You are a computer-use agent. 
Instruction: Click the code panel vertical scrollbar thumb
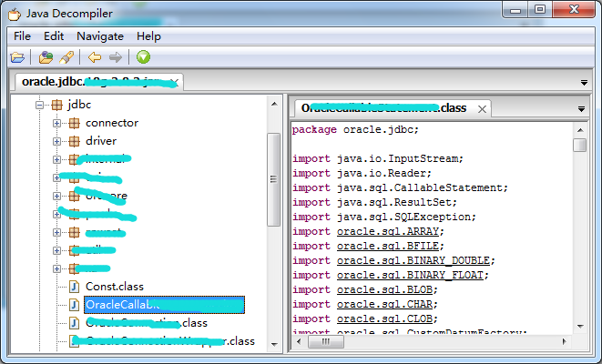click(580, 146)
